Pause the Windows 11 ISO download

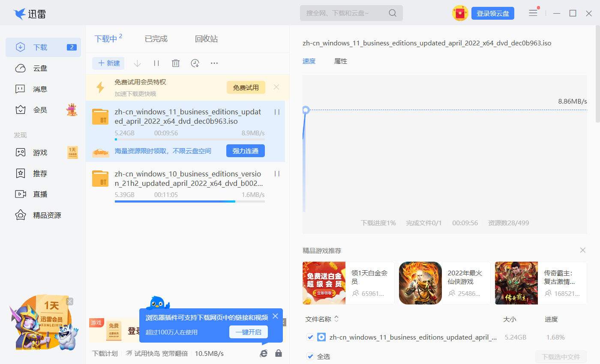tap(277, 112)
